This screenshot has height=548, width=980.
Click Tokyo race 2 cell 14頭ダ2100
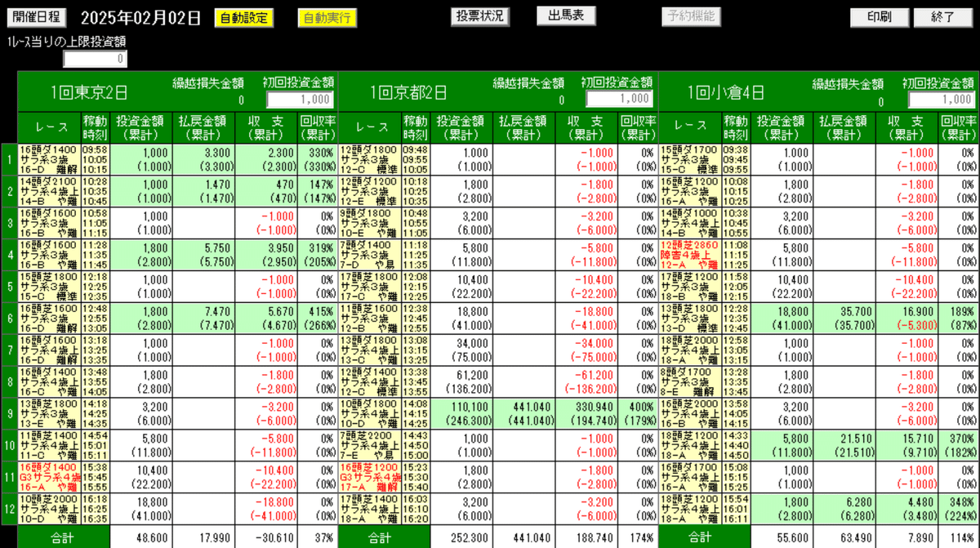click(x=48, y=191)
